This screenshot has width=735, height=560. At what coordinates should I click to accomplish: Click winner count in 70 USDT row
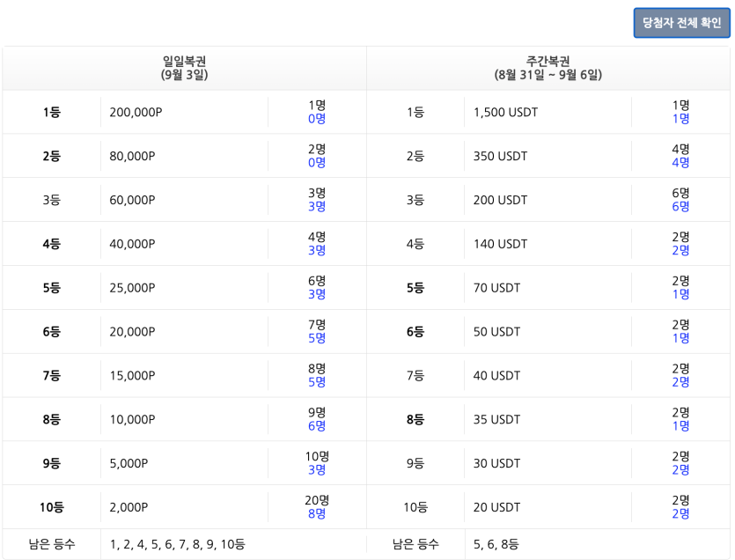[x=680, y=288]
